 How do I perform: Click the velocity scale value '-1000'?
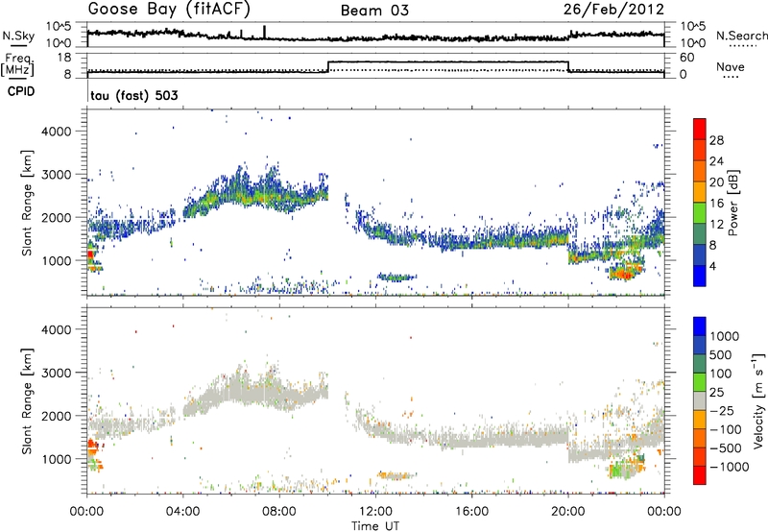pos(729,467)
